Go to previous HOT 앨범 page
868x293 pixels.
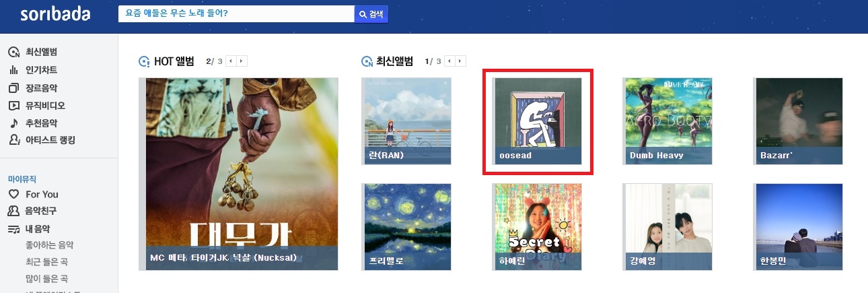pyautogui.click(x=230, y=61)
